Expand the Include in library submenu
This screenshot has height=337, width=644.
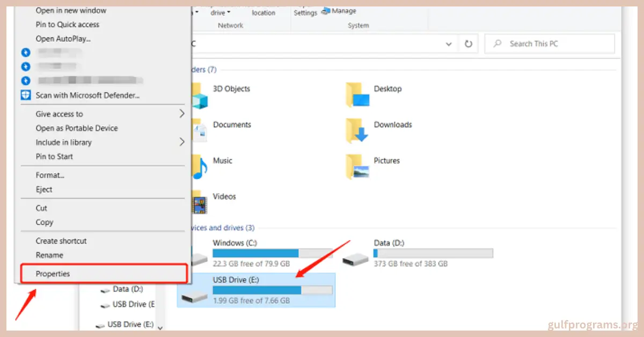point(181,142)
